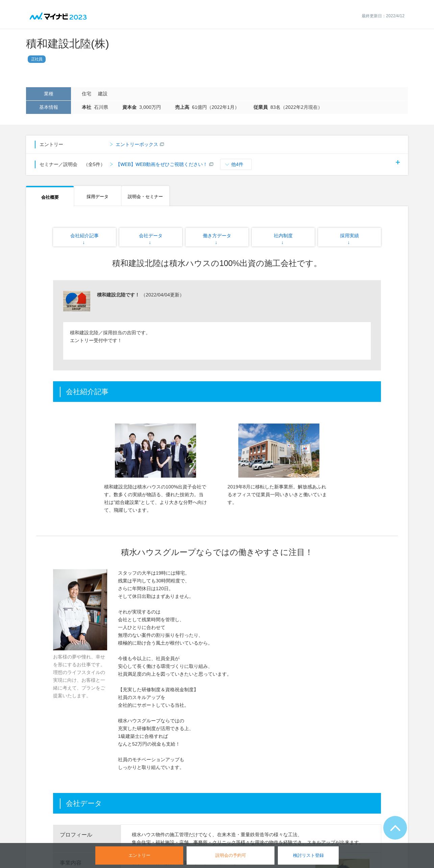Screen dimensions: 434x868
Task: Open the 他4件 dropdown
Action: pyautogui.click(x=236, y=164)
